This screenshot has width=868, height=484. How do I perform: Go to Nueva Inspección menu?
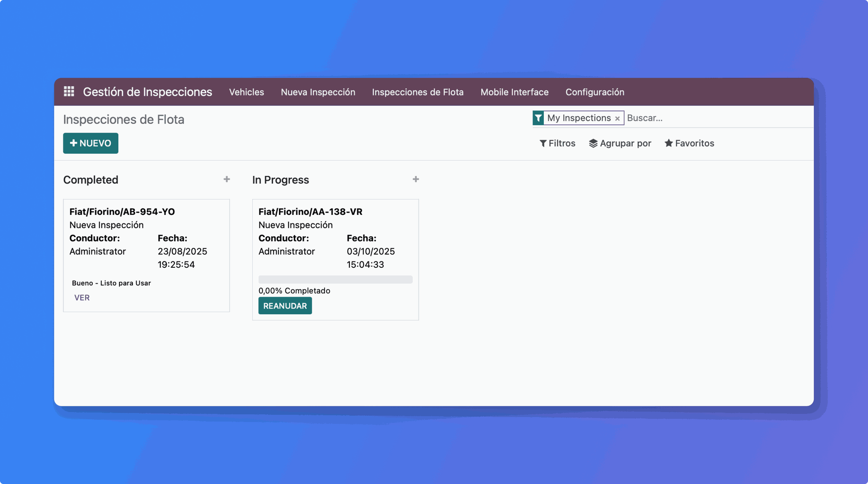click(318, 92)
